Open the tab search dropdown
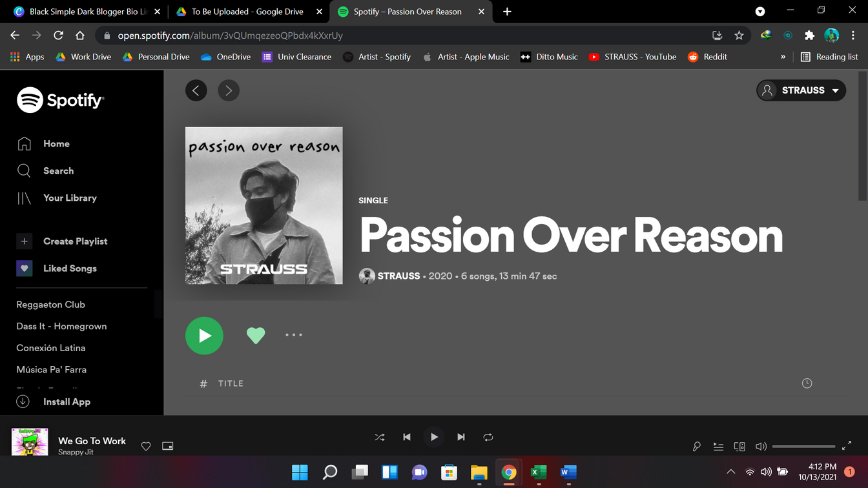Screen dimensions: 868x488 (x=760, y=12)
